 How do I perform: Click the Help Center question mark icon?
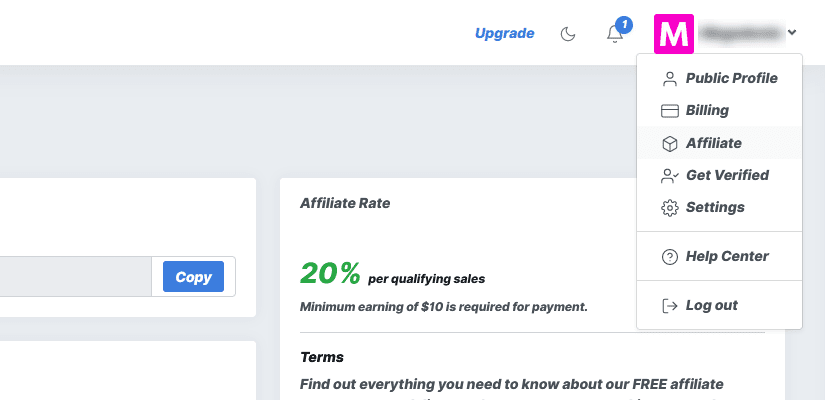tap(669, 257)
